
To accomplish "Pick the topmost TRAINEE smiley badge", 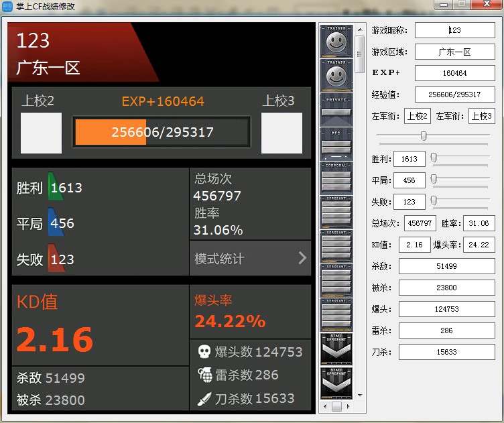I will coord(336,42).
